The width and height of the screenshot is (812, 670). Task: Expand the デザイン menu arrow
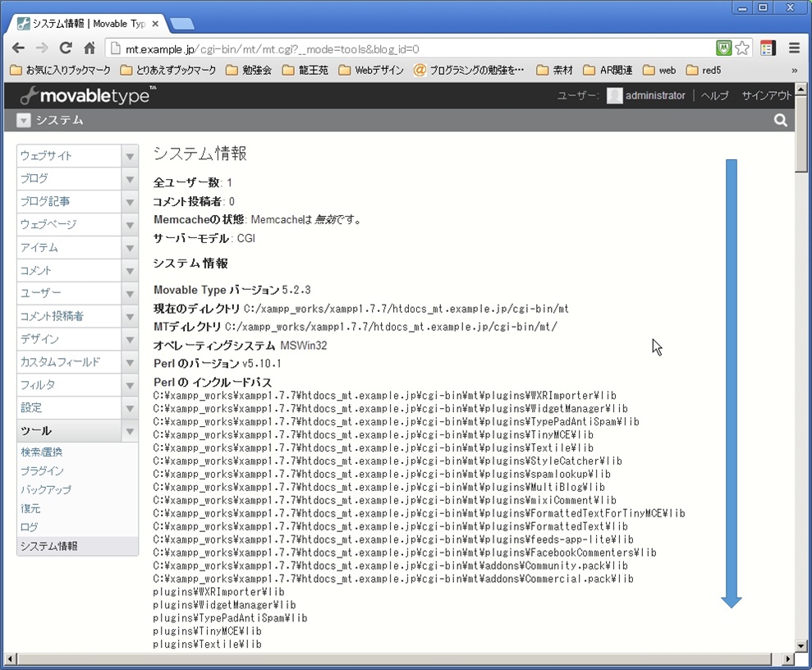tap(130, 339)
